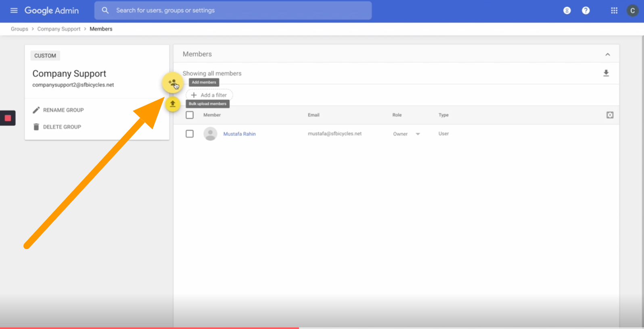644x329 pixels.
Task: Open the hourglass tasks icon
Action: click(x=567, y=10)
